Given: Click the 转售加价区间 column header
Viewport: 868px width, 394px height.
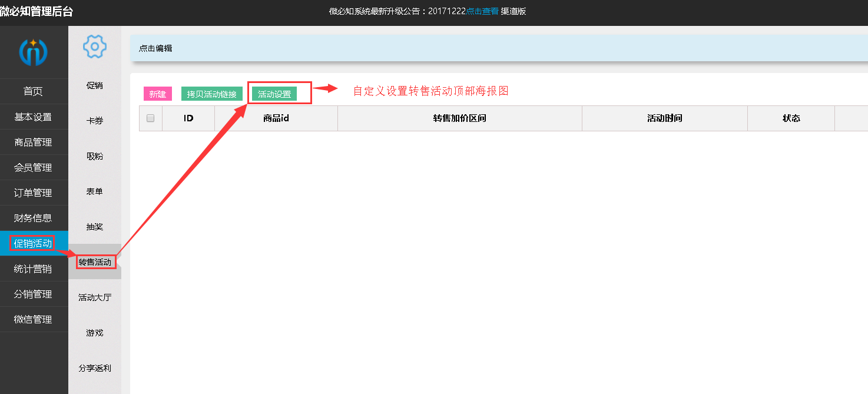Looking at the screenshot, I should tap(459, 118).
